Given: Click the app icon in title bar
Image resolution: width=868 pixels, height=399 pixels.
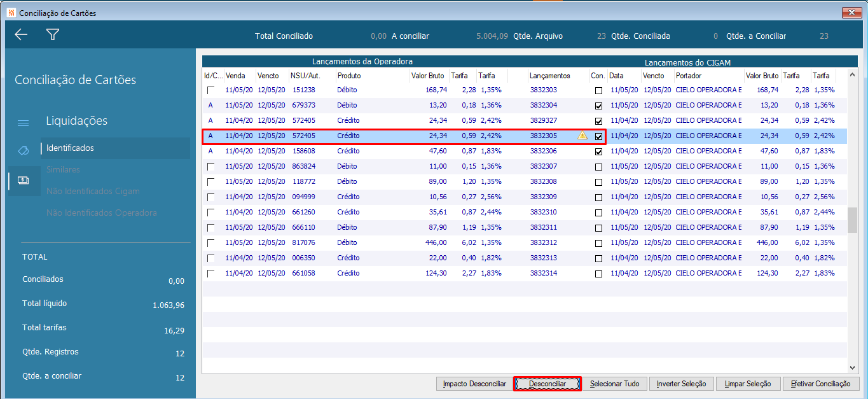Looking at the screenshot, I should tap(10, 13).
